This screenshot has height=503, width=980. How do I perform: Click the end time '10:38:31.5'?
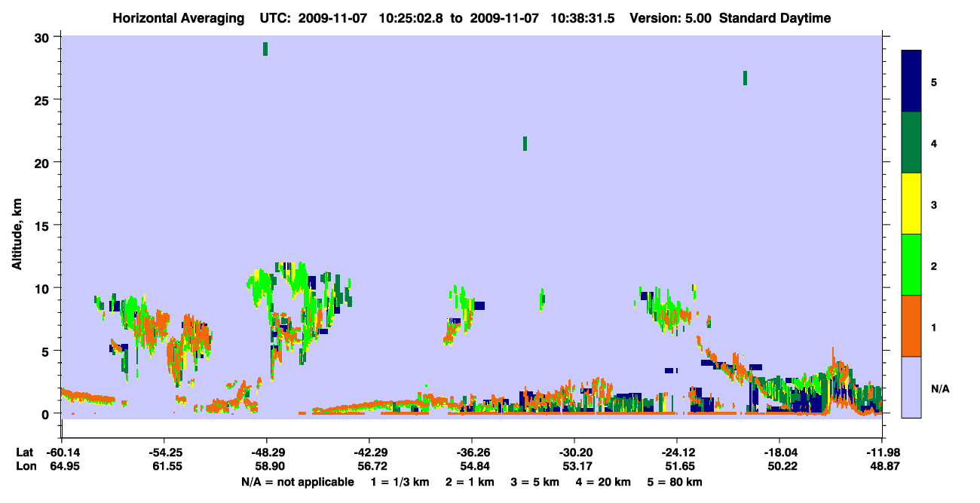coord(583,18)
